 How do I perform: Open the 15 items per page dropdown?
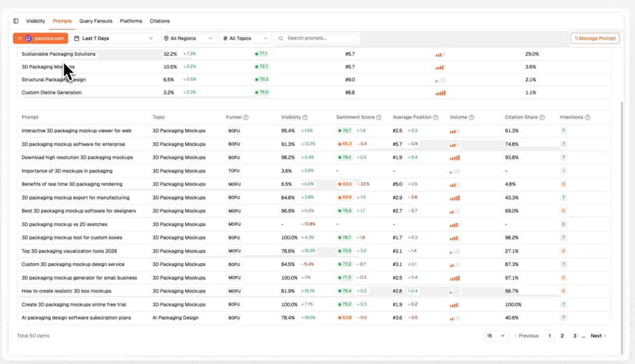click(x=495, y=336)
